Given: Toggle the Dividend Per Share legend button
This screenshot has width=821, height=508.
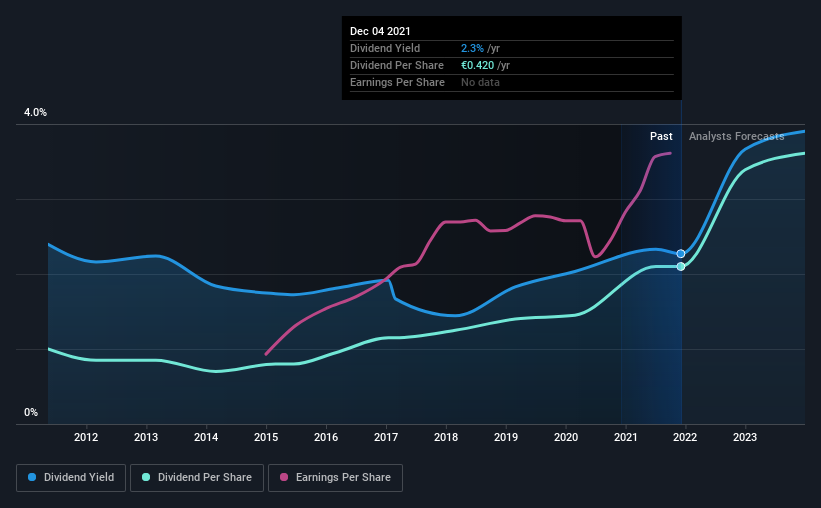Looking at the screenshot, I should pos(197,478).
